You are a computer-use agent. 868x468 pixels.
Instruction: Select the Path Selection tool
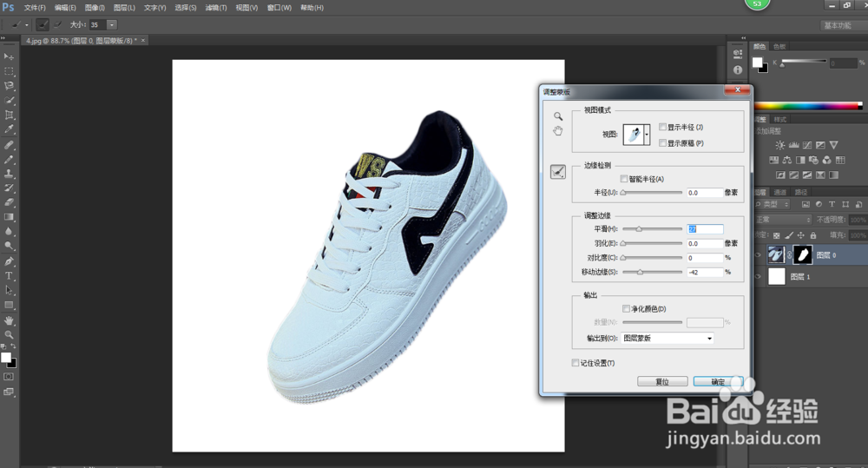[x=9, y=290]
